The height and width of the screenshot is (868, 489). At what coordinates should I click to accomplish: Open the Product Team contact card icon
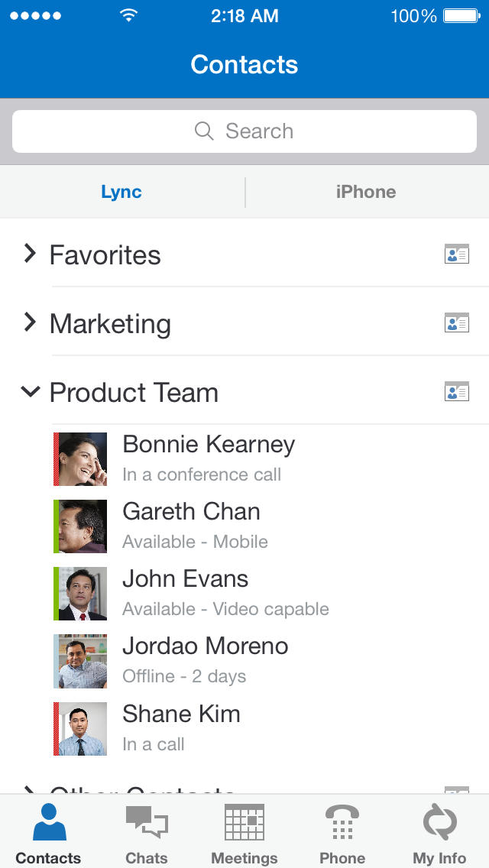pos(457,392)
